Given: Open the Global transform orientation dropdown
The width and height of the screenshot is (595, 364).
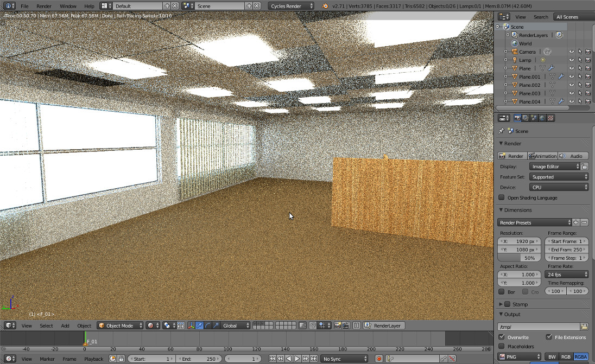Looking at the screenshot, I should (x=236, y=325).
